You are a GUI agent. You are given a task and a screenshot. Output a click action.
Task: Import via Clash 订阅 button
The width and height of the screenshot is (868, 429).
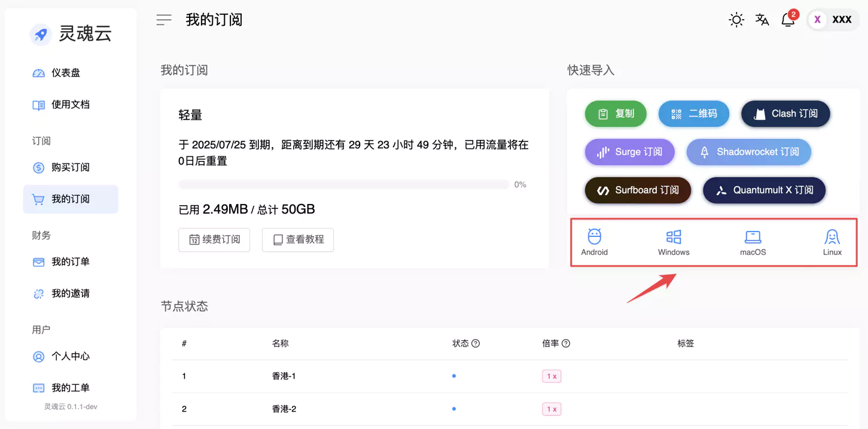coord(785,114)
